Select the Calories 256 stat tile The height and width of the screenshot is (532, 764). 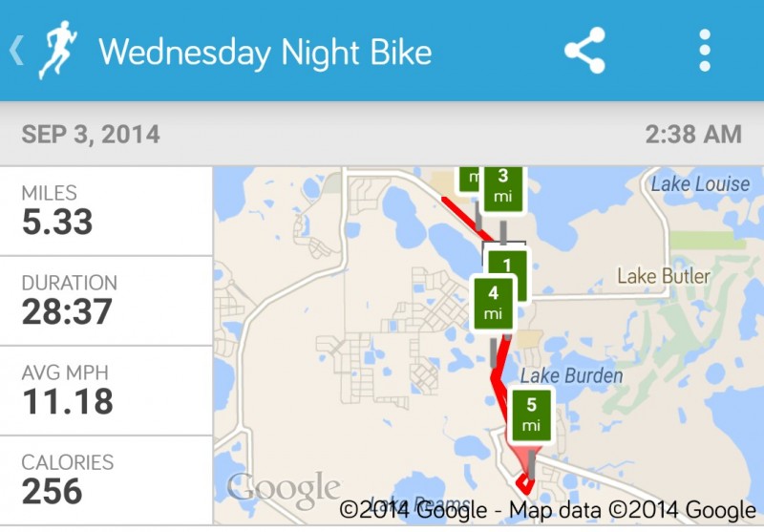[x=106, y=479]
